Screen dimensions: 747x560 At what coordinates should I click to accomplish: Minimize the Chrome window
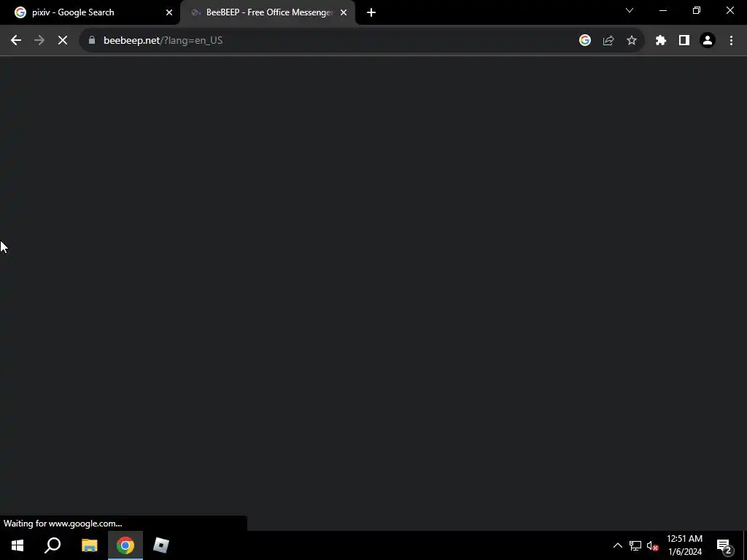click(662, 10)
